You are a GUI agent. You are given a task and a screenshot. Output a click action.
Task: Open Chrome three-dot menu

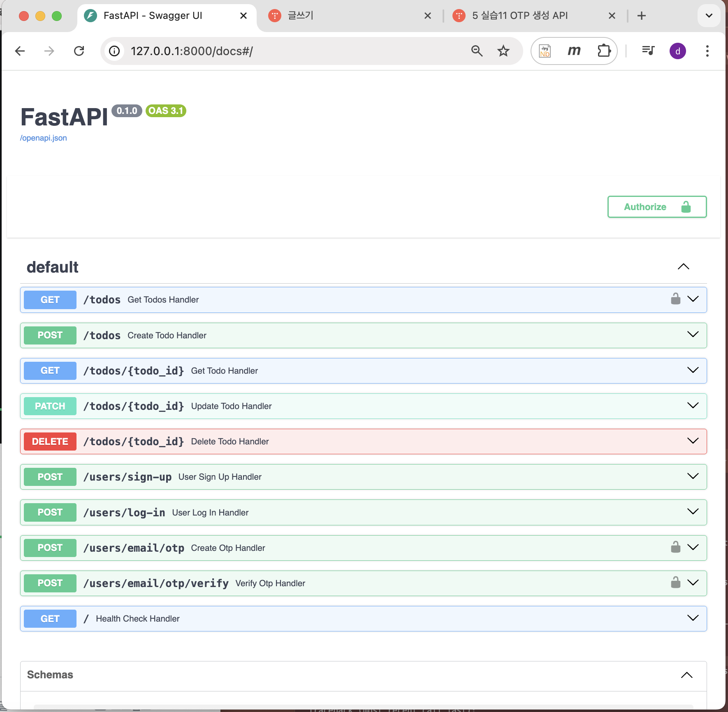tap(707, 51)
